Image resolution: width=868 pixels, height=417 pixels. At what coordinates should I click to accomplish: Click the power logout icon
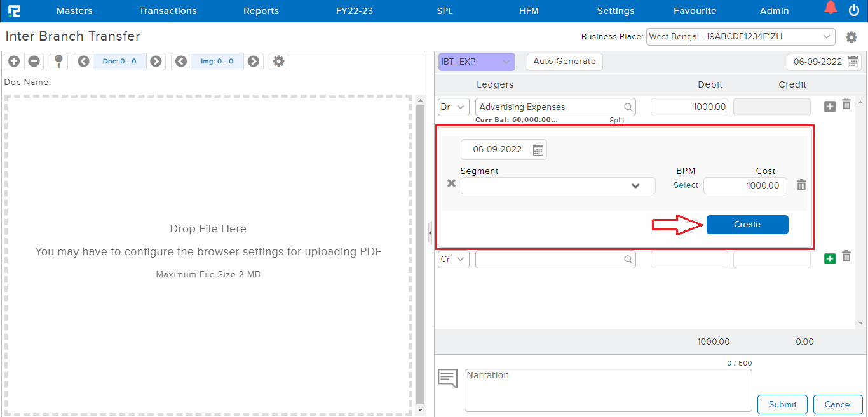click(x=854, y=10)
